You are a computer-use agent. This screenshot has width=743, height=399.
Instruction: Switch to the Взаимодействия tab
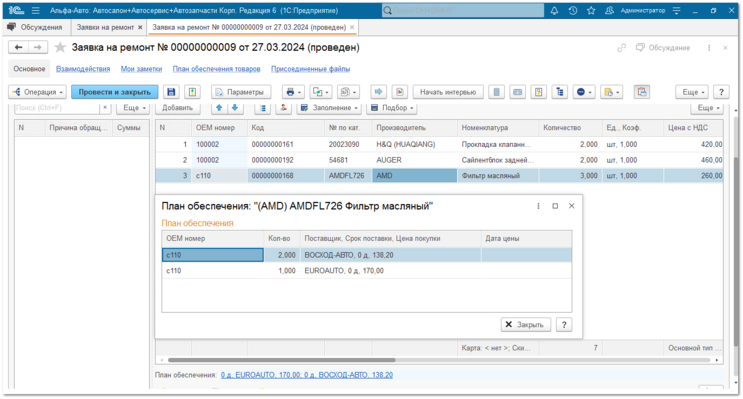[x=83, y=69]
